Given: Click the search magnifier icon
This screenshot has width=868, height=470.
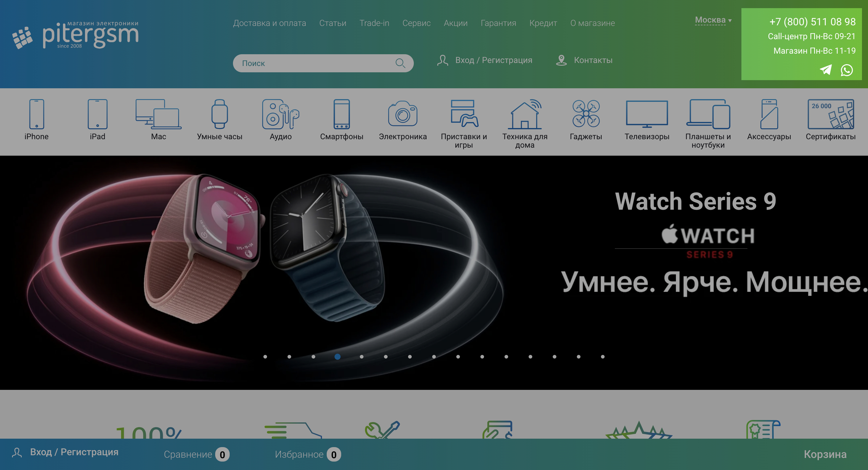Looking at the screenshot, I should pos(400,63).
